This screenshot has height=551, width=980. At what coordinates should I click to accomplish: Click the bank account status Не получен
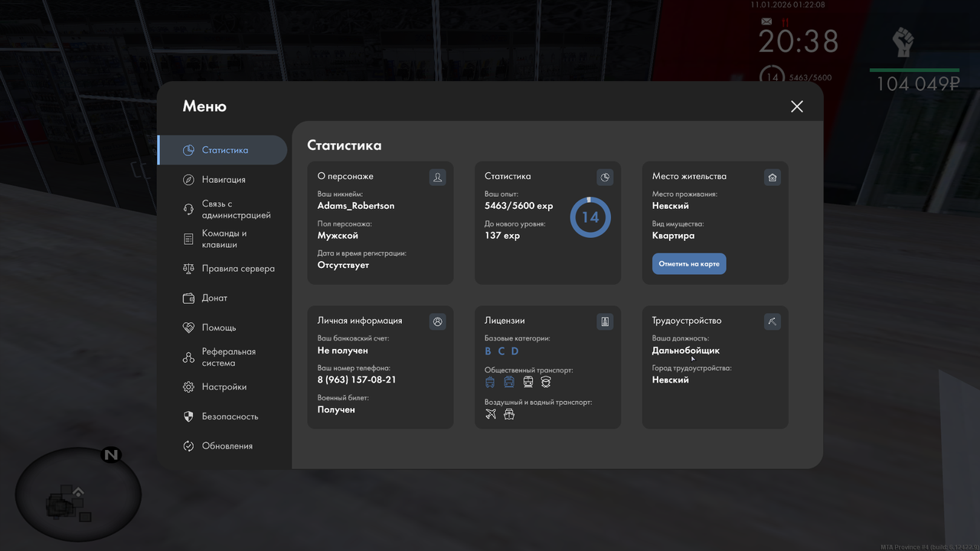[343, 350]
